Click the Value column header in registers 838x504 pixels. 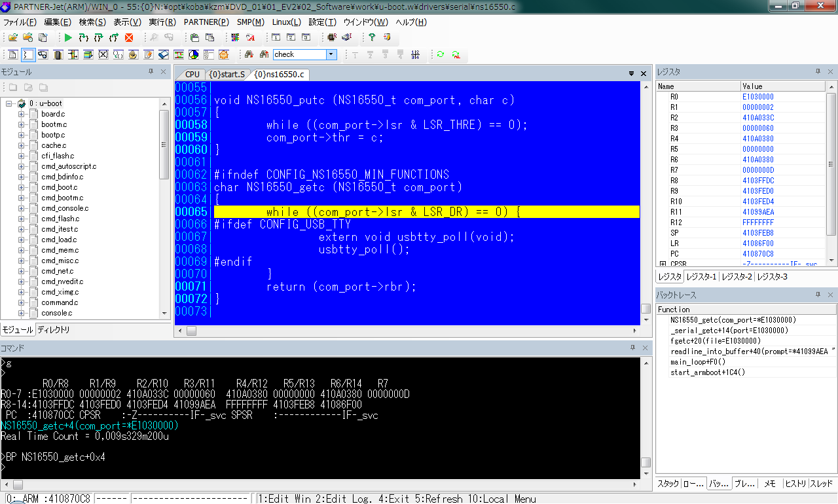[784, 86]
